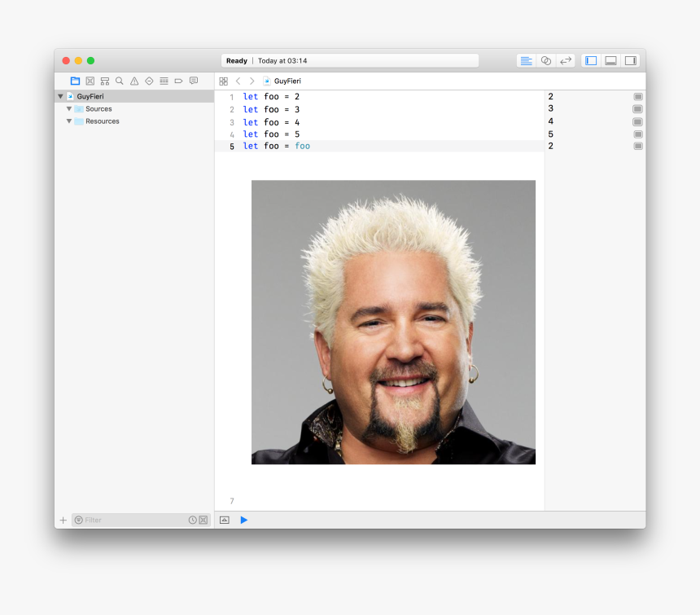Show result inline for line 1

tap(638, 97)
